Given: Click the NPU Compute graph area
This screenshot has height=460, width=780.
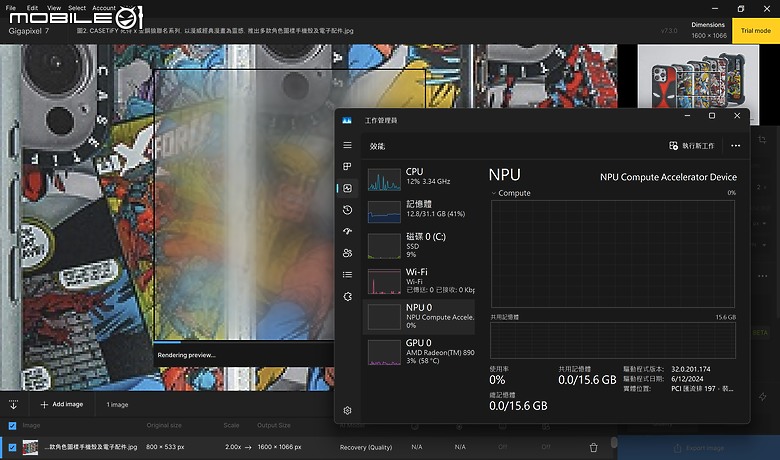Looking at the screenshot, I should pyautogui.click(x=613, y=254).
